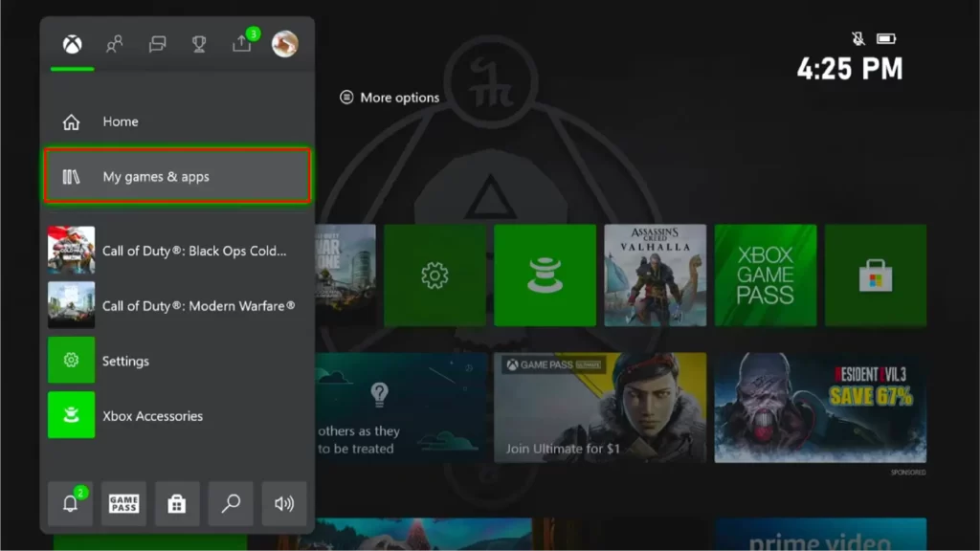980x551 pixels.
Task: Open the search magnifier button
Action: [x=231, y=503]
